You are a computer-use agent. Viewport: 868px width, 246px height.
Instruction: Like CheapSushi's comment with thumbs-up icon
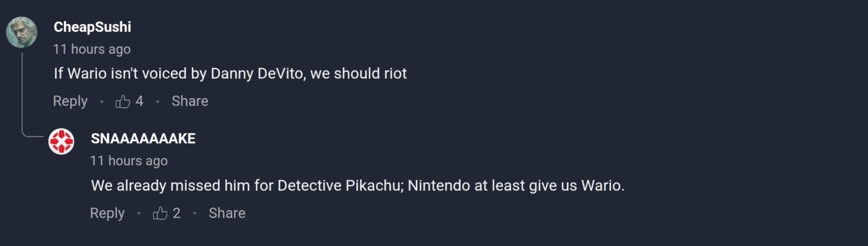(123, 101)
